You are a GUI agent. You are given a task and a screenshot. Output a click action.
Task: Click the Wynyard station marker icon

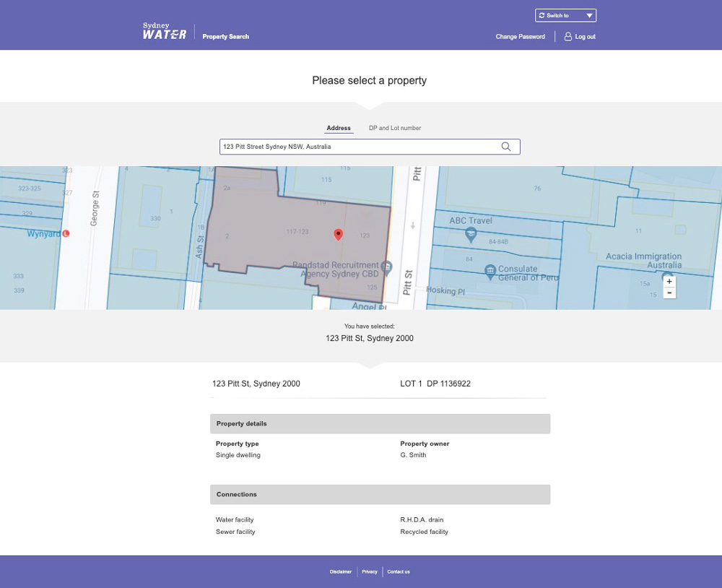(66, 234)
